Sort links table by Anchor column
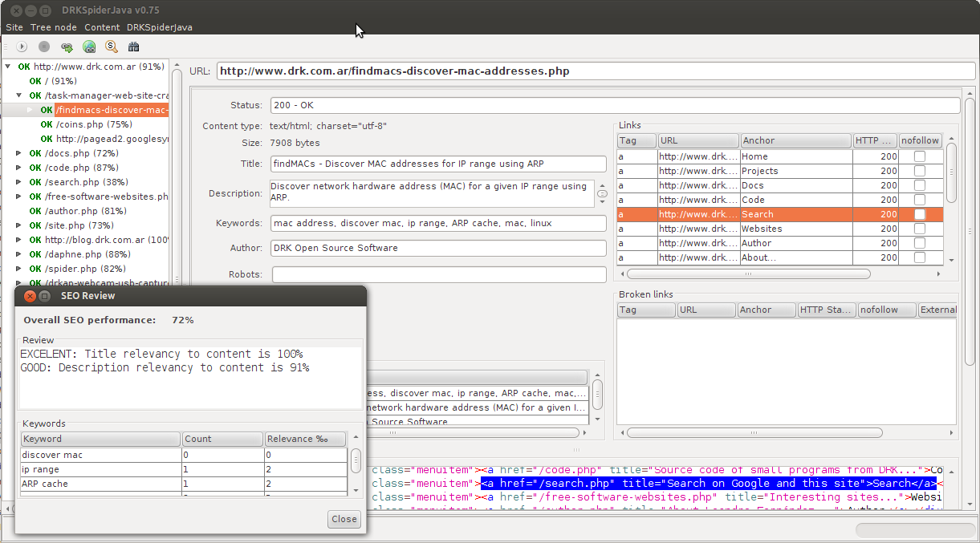The image size is (980, 543). [795, 140]
